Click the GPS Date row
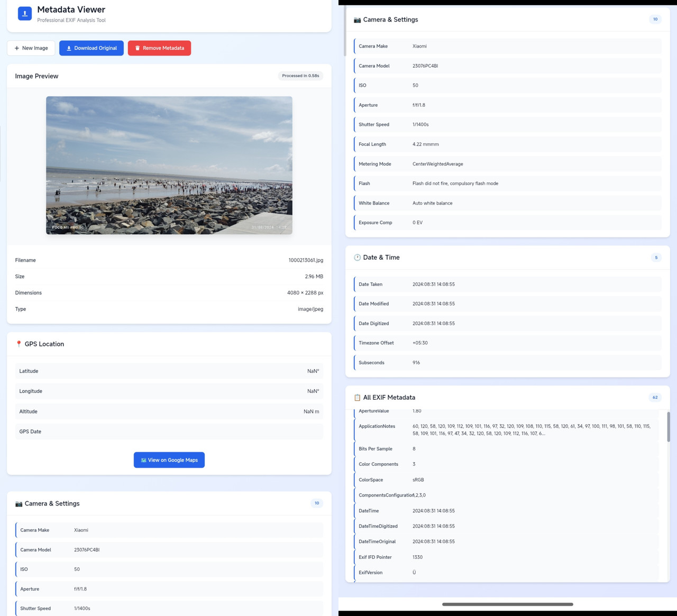This screenshot has width=677, height=616. [x=169, y=431]
